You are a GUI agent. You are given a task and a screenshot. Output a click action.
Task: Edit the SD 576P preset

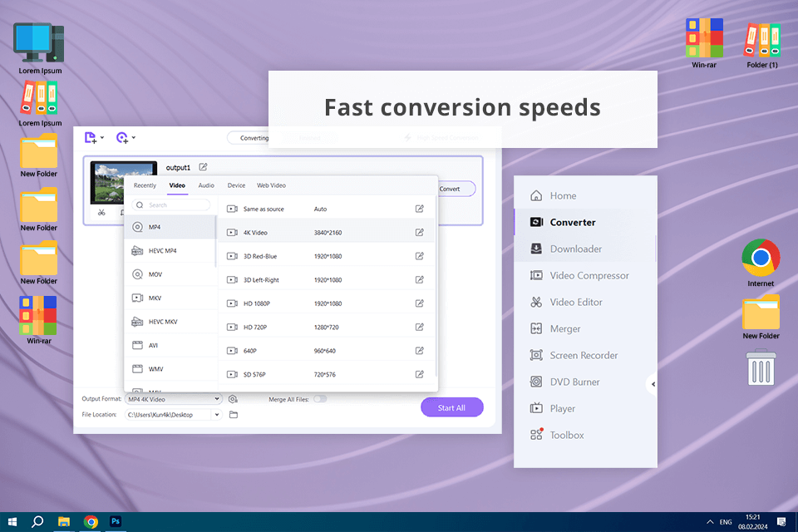click(419, 374)
